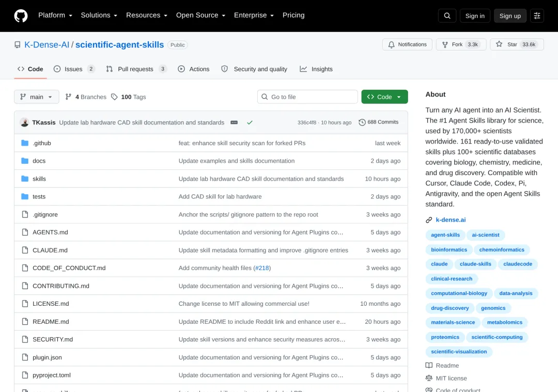Image resolution: width=558 pixels, height=392 pixels.
Task: Expand the Enterprise menu
Action: pos(254,15)
